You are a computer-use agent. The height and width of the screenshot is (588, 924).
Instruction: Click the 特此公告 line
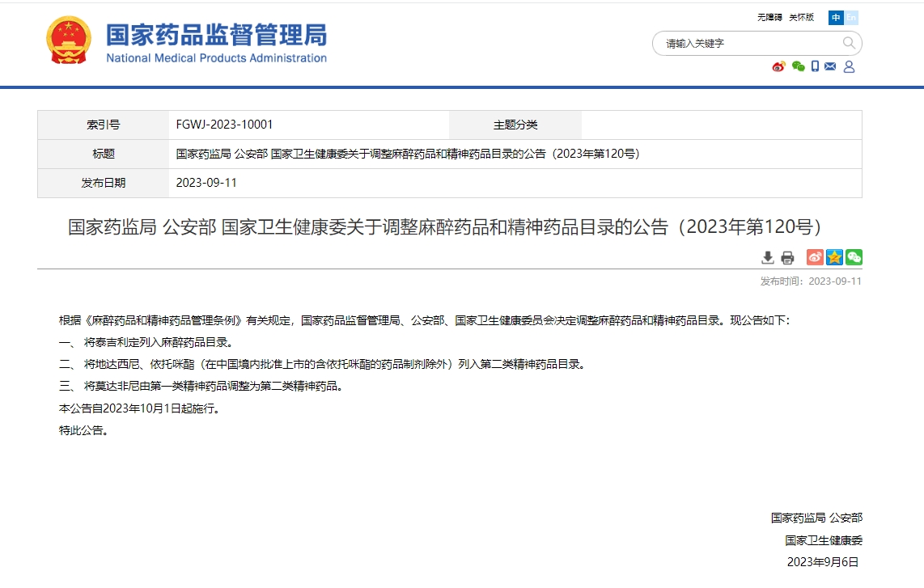(x=83, y=430)
